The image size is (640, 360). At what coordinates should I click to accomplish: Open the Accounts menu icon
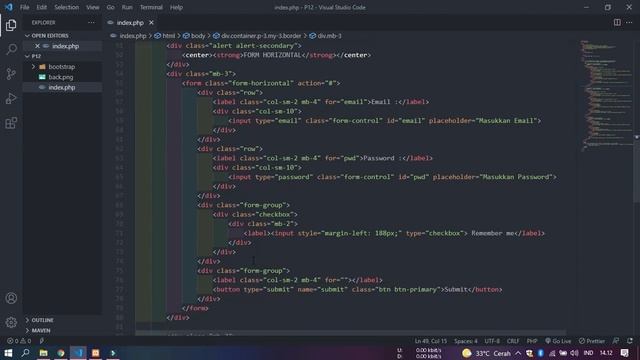pyautogui.click(x=11, y=298)
